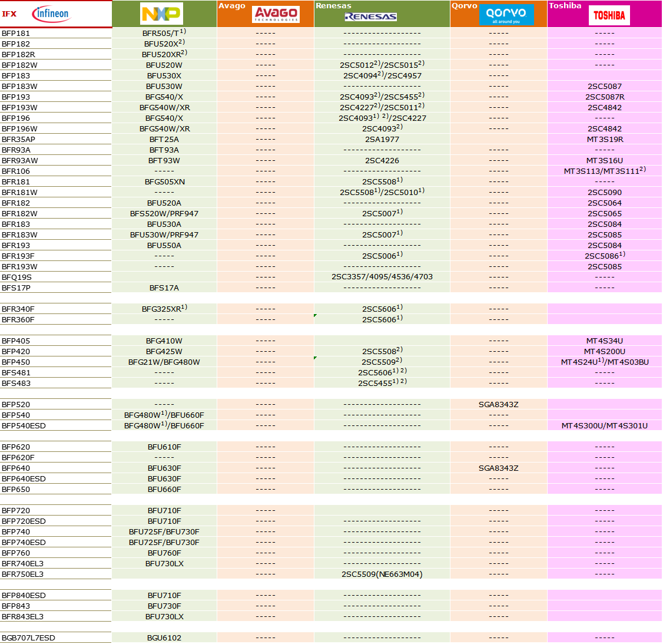The image size is (663, 644).
Task: Click the 2SC5509(NE663M04) cell
Action: [x=382, y=574]
